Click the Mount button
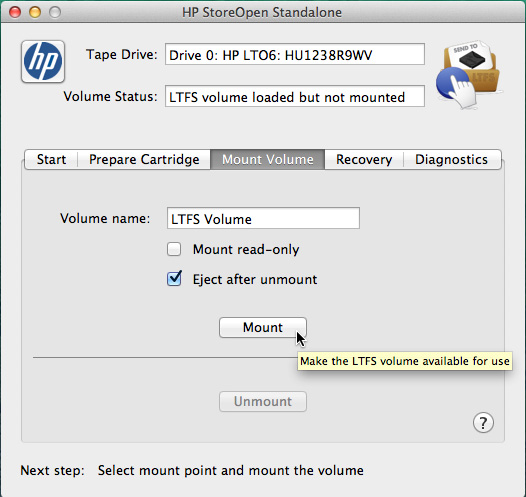 (x=263, y=327)
